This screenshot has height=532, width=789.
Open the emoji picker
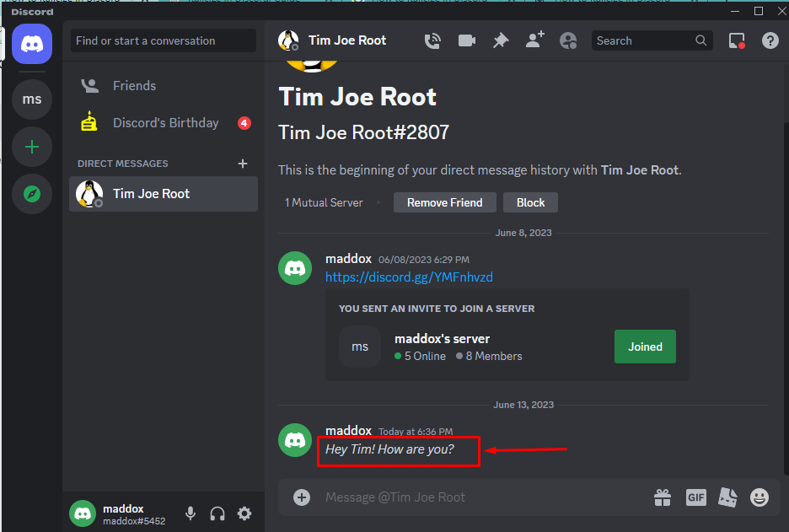(x=759, y=497)
